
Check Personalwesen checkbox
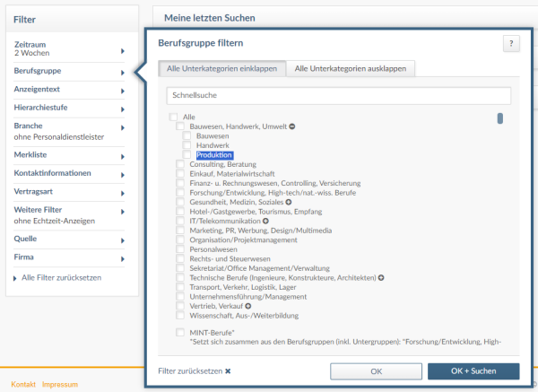point(180,249)
